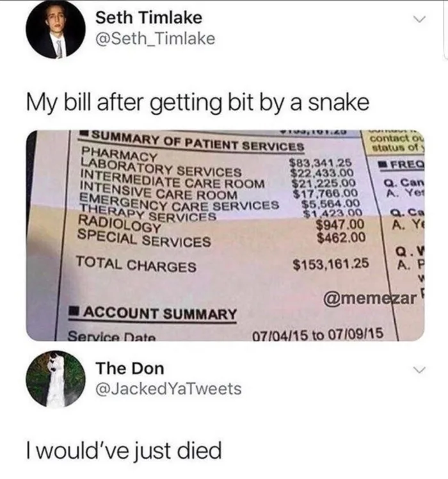Click the reply text "I would've just died"
The image size is (448, 479).
click(124, 451)
